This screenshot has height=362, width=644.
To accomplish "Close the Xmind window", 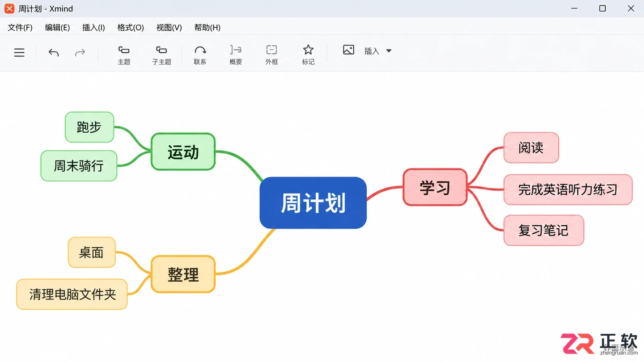I will (631, 8).
